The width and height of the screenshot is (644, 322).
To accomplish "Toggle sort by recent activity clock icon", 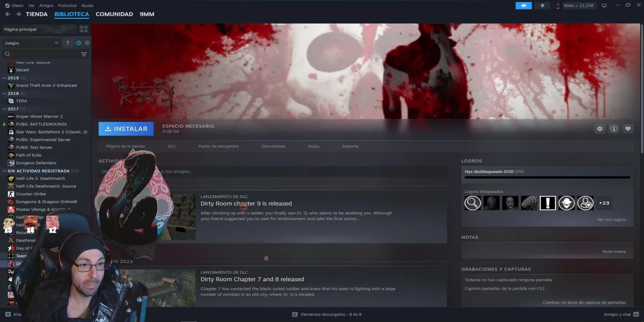I will coord(79,43).
